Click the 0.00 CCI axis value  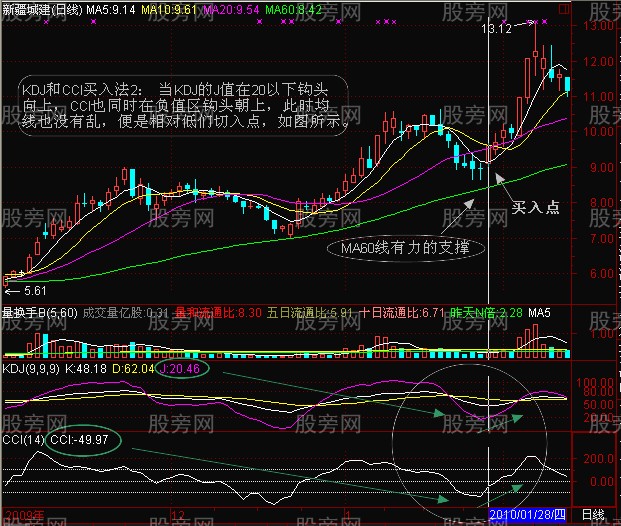pos(602,482)
